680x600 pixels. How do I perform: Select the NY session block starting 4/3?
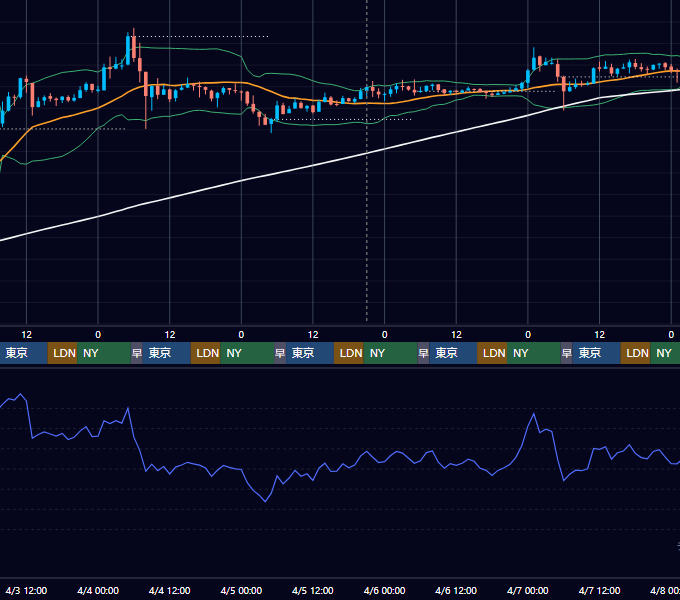tap(104, 353)
